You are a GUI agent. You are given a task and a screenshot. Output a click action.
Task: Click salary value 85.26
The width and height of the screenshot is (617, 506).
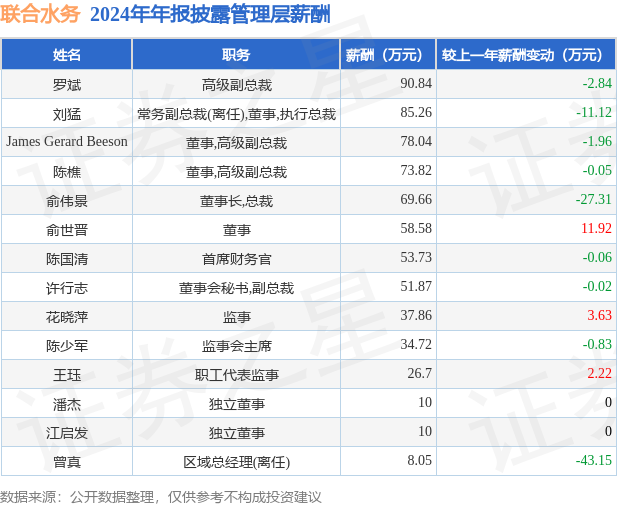(416, 113)
